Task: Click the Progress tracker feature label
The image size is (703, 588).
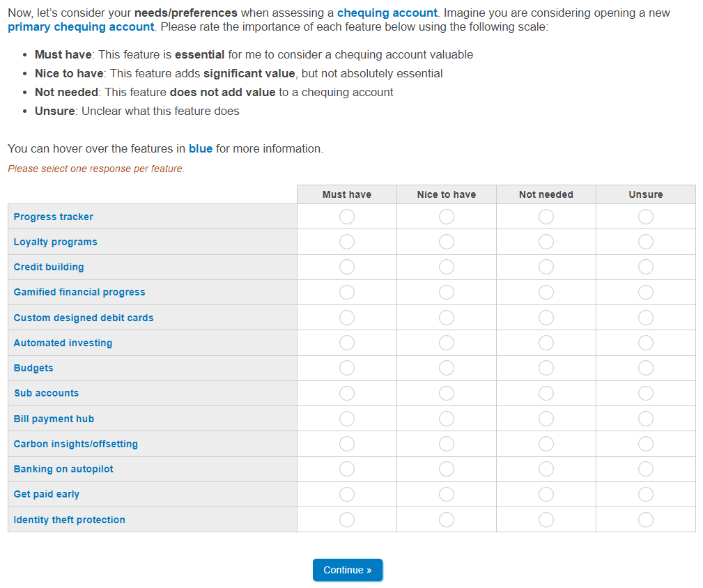Action: (54, 217)
